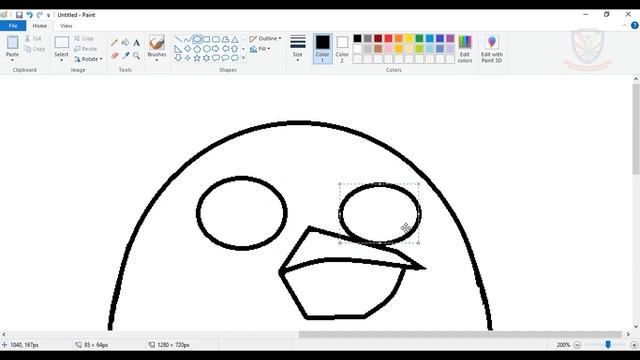The width and height of the screenshot is (640, 360).
Task: Choose the Left arrow shape
Action: coord(225,49)
